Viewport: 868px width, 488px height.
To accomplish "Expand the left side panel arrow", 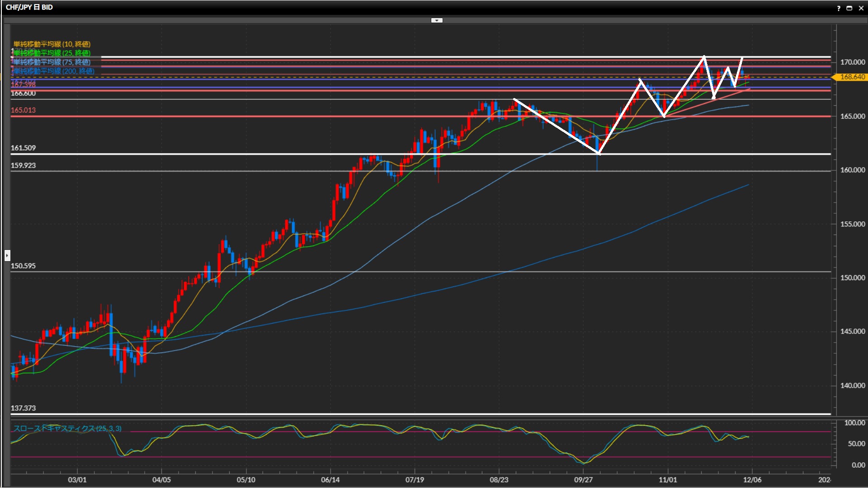I will [7, 256].
